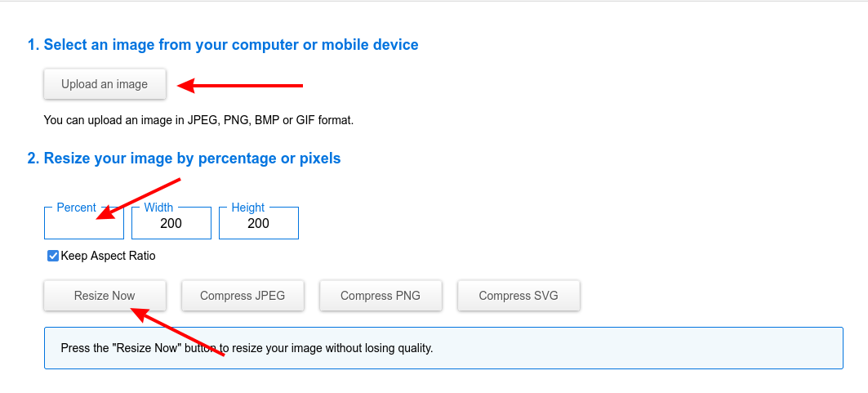
Task: Click the Height field label
Action: tap(248, 208)
